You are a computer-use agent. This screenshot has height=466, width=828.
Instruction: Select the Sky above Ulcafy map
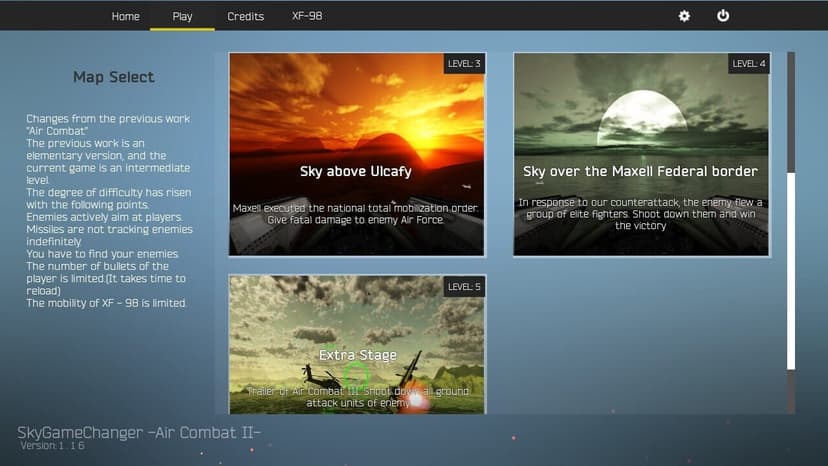[357, 154]
